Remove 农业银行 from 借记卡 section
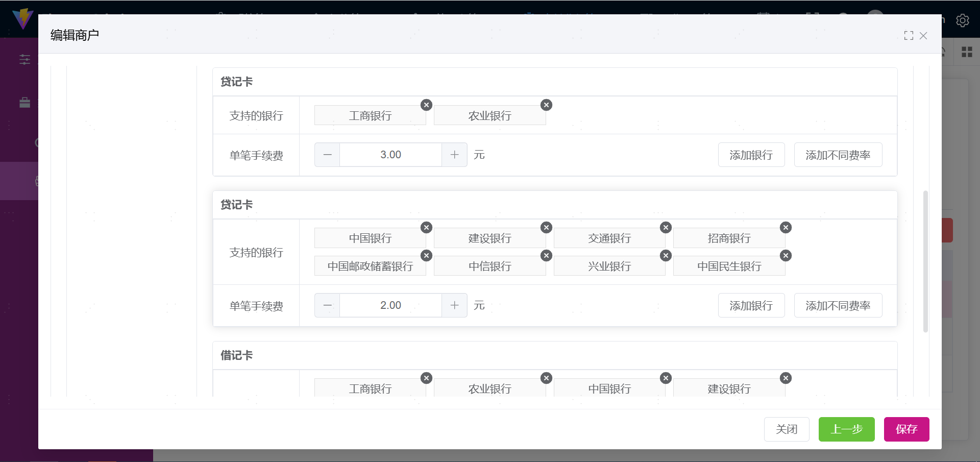 [546, 378]
